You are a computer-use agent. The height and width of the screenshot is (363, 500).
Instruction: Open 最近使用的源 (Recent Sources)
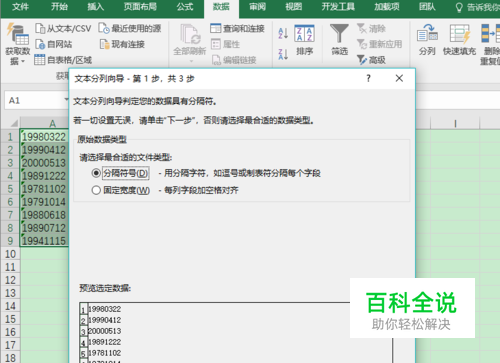pos(130,28)
